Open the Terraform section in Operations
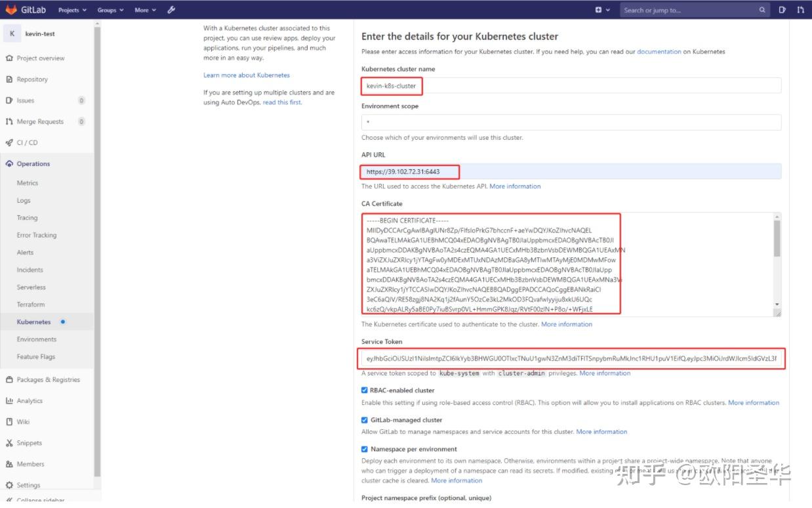The width and height of the screenshot is (812, 508). click(30, 305)
